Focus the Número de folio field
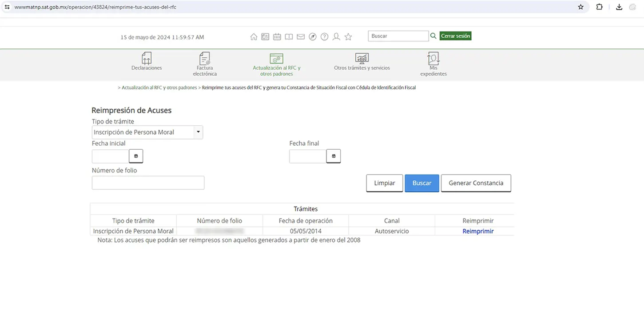This screenshot has width=644, height=311. coord(148,183)
